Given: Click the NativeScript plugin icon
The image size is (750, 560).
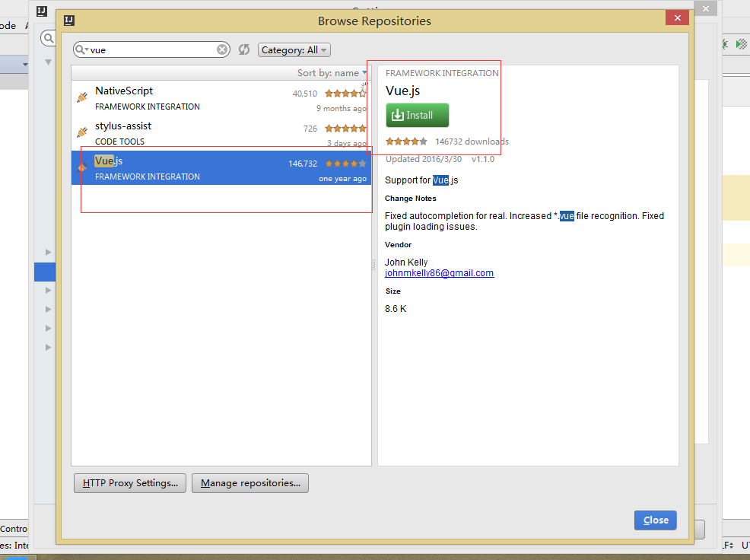Looking at the screenshot, I should coord(82,97).
